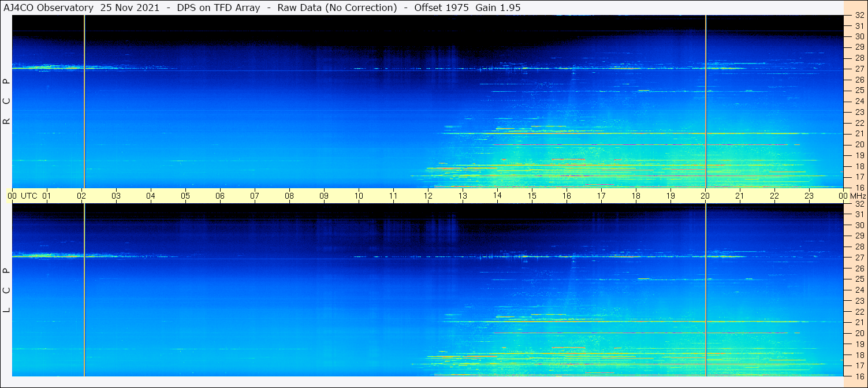Click hour label "21" on UTC axis
The height and width of the screenshot is (388, 868).
(x=740, y=196)
